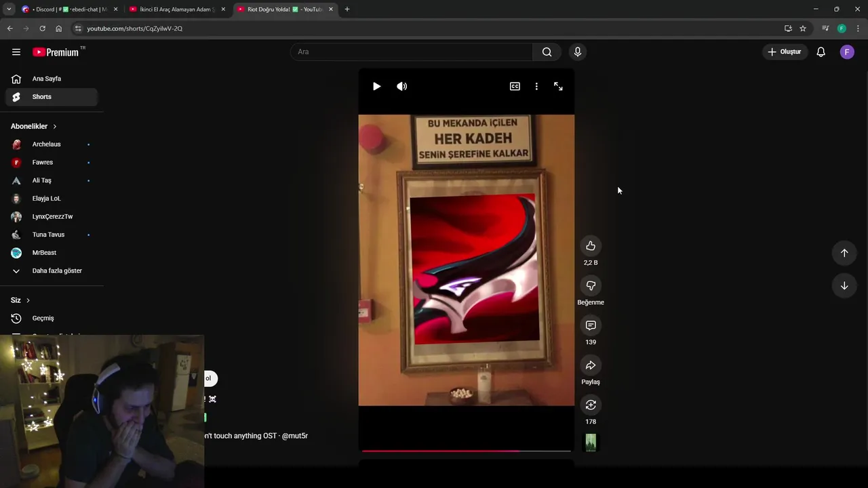Toggle closed captions on the Short

(515, 86)
